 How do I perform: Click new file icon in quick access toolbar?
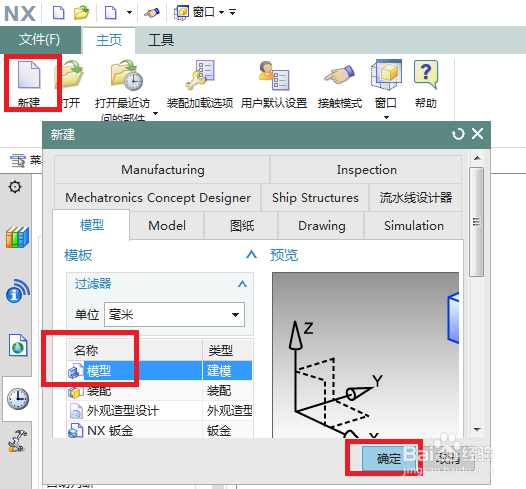point(59,13)
